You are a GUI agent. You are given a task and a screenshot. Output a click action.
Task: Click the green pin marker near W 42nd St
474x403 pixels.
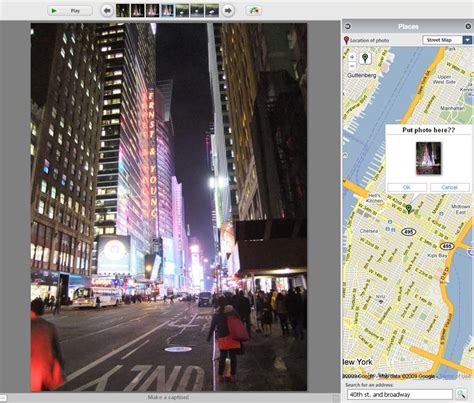tap(409, 209)
